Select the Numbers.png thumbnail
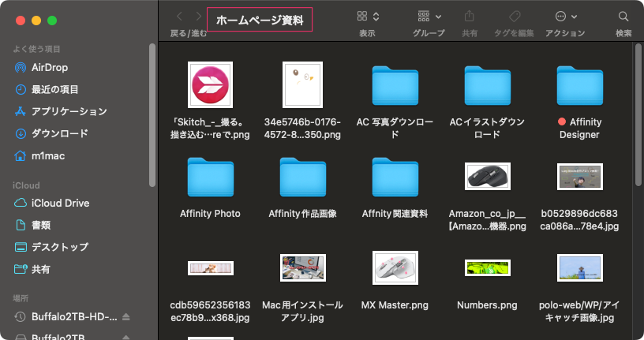The height and width of the screenshot is (340, 644). (487, 268)
